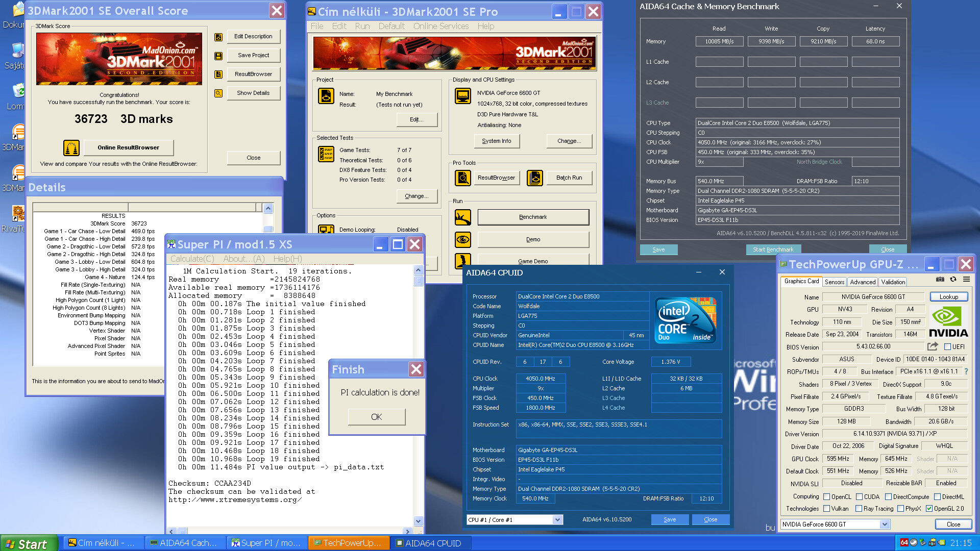Click the Edit Description icon in Overall Score
Image resolution: width=980 pixels, height=551 pixels.
[218, 37]
